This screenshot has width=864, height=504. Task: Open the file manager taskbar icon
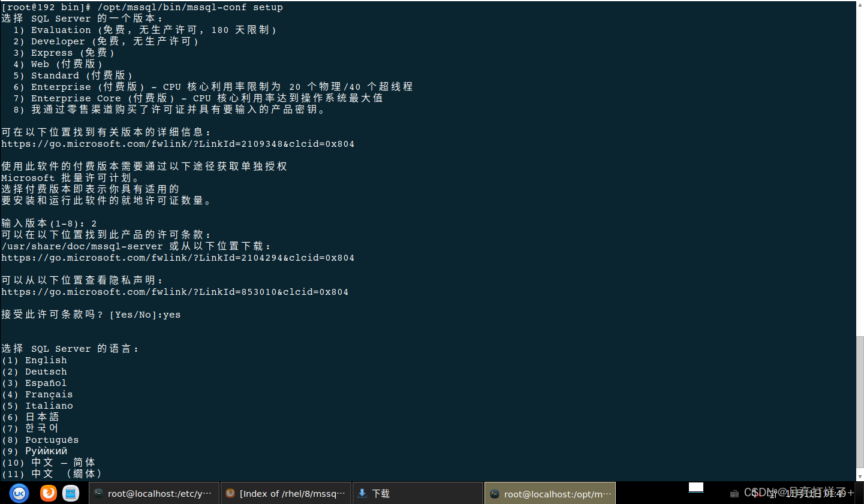coord(71,493)
